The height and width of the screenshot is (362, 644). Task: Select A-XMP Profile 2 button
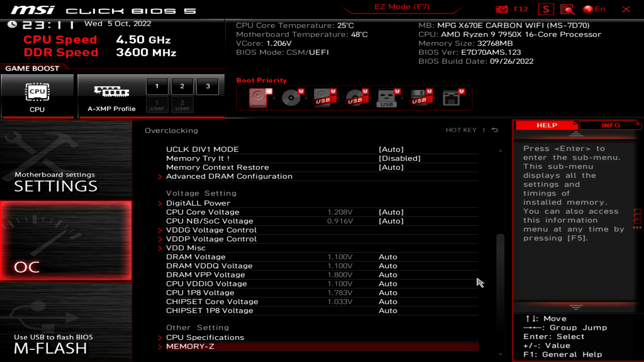coord(183,86)
